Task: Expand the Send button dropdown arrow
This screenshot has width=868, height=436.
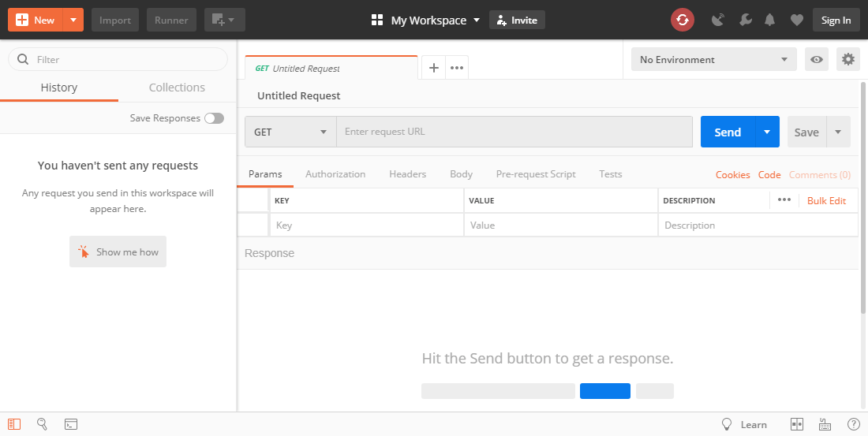Action: coord(767,132)
